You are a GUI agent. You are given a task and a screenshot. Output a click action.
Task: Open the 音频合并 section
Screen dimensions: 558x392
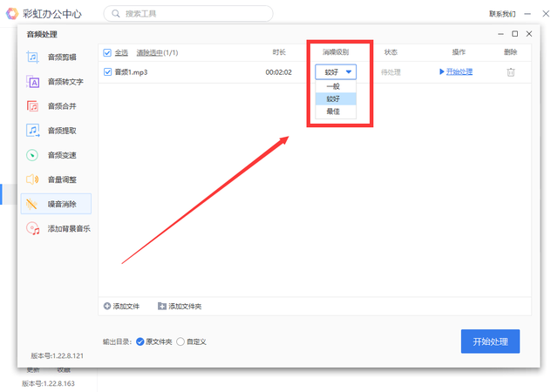(x=56, y=106)
